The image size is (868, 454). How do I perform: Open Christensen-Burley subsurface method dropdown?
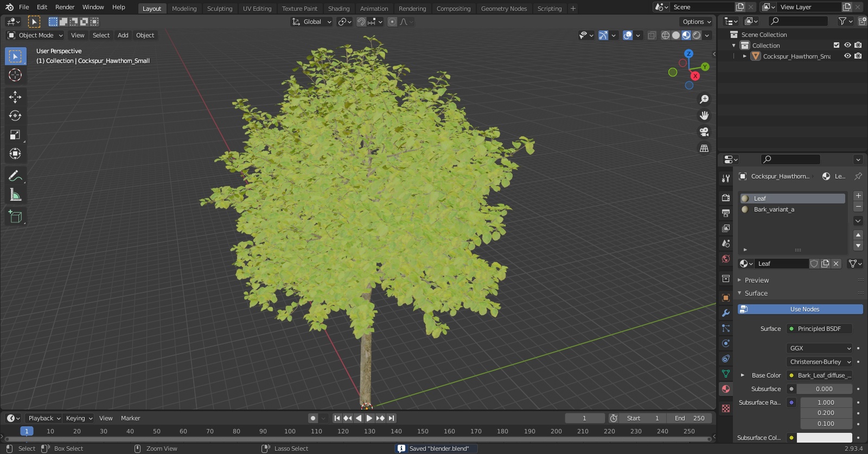(819, 362)
